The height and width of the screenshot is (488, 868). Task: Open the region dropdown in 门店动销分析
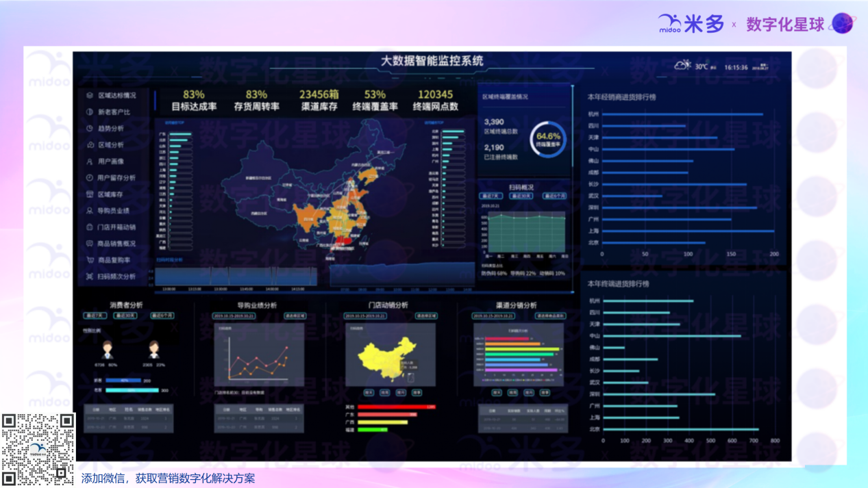tap(425, 316)
